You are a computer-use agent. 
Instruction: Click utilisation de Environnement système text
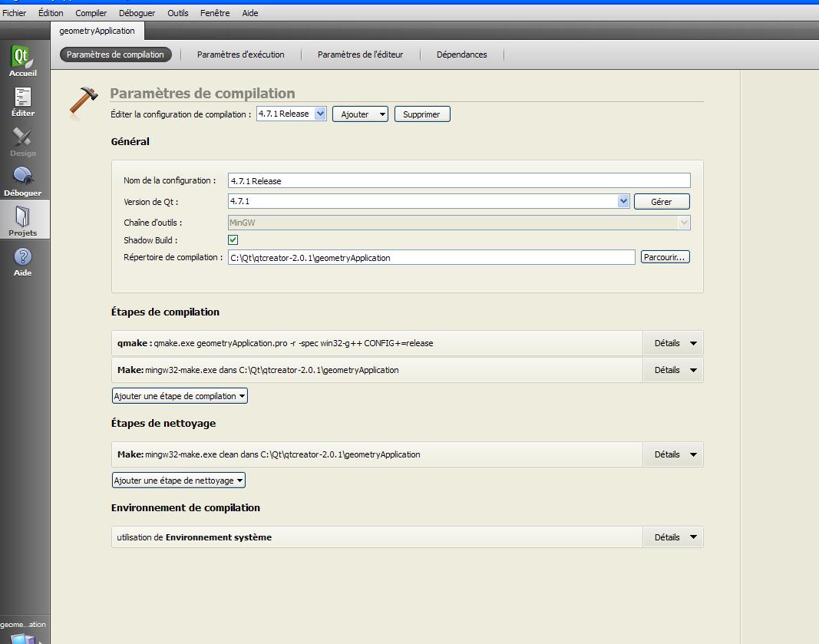pos(194,537)
